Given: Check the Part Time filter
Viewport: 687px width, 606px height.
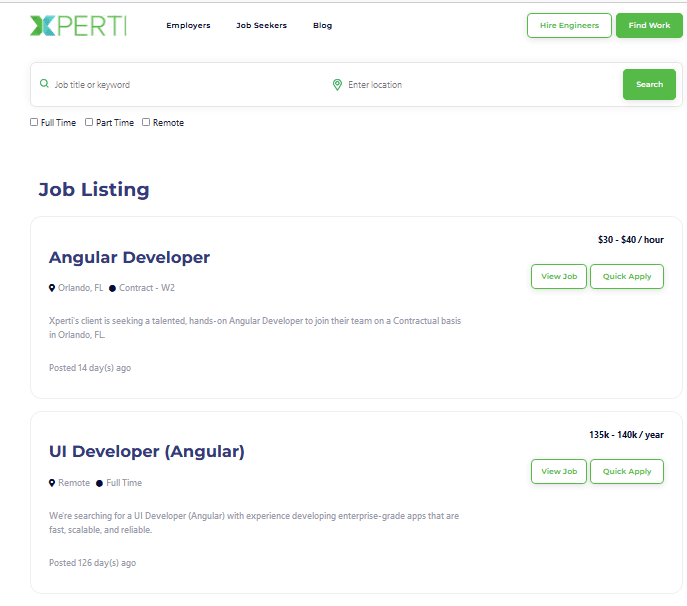Looking at the screenshot, I should tap(89, 122).
